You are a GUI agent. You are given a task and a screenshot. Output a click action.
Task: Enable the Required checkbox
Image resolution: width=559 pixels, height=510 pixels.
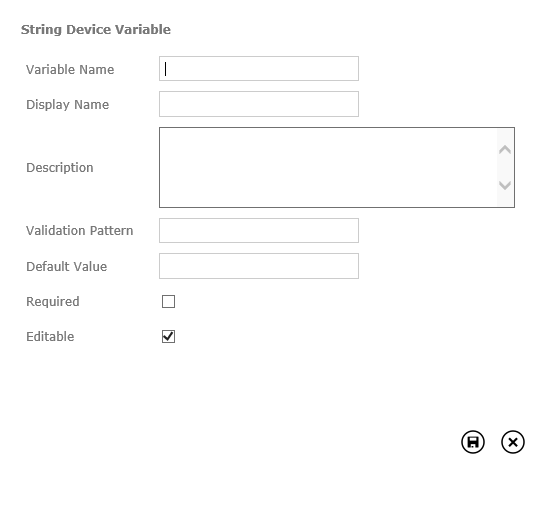click(168, 302)
